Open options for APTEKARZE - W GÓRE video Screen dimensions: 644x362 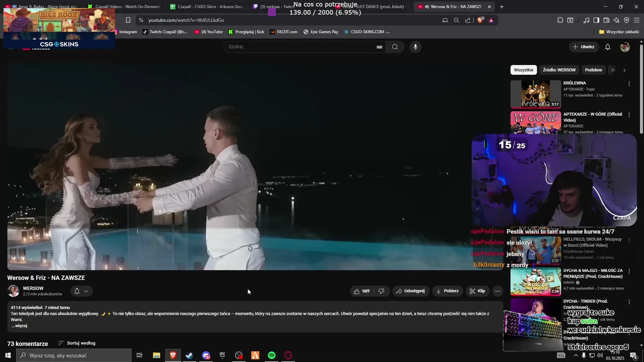tap(629, 115)
